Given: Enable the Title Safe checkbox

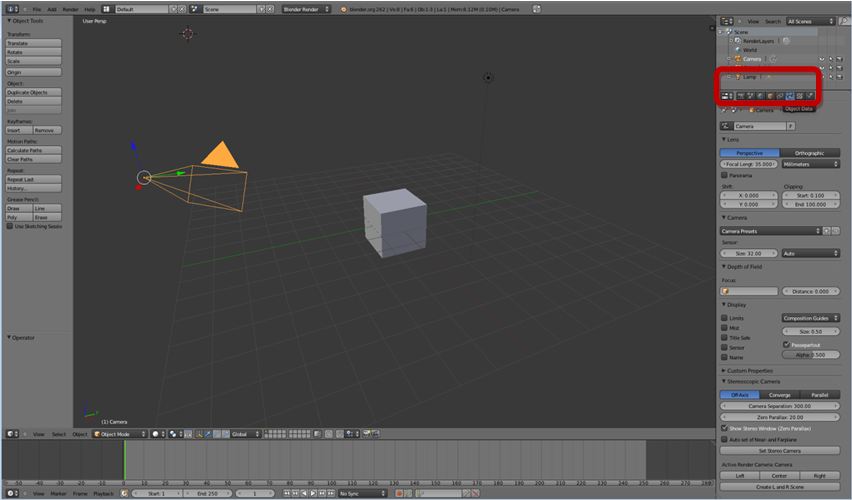Looking at the screenshot, I should pyautogui.click(x=724, y=338).
